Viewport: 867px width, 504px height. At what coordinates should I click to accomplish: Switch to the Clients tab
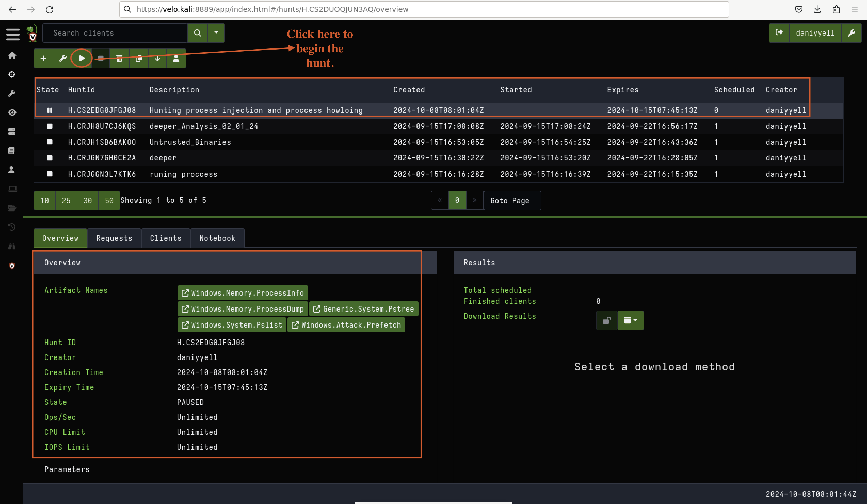point(166,238)
